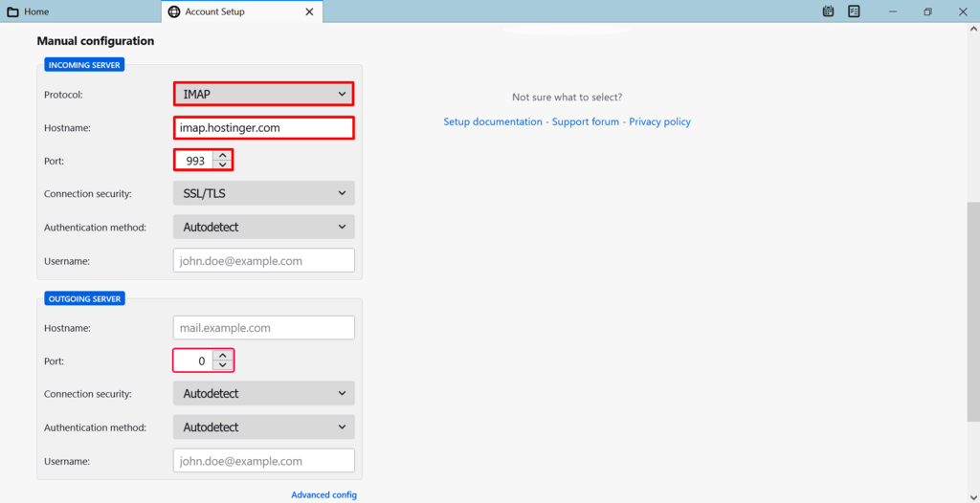Expand incoming Connection security SSL/TLS dropdown
Image resolution: width=980 pixels, height=503 pixels.
(263, 193)
